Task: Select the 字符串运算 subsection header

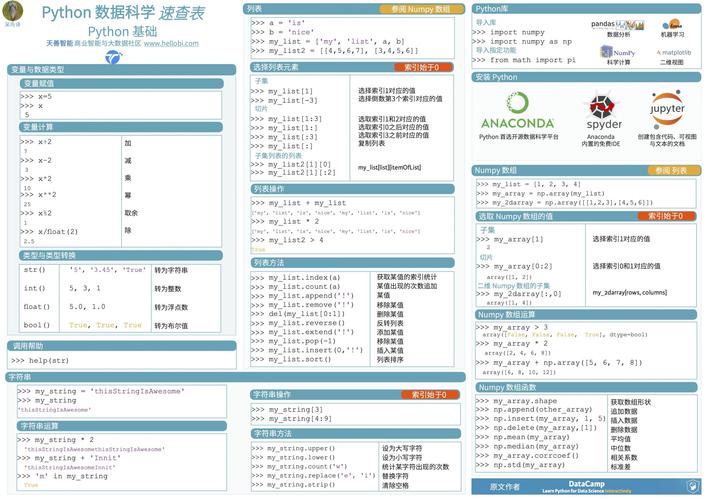Action: pyautogui.click(x=121, y=426)
